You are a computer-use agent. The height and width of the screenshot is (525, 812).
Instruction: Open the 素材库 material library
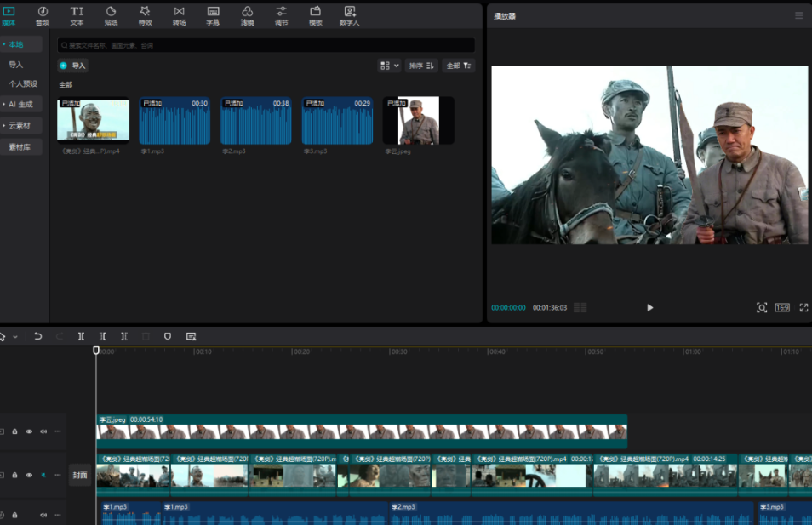click(20, 147)
